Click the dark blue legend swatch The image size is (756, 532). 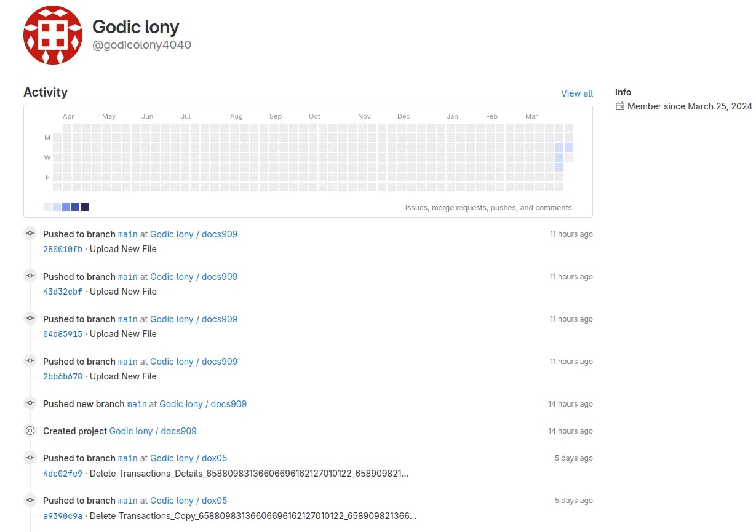(75, 207)
